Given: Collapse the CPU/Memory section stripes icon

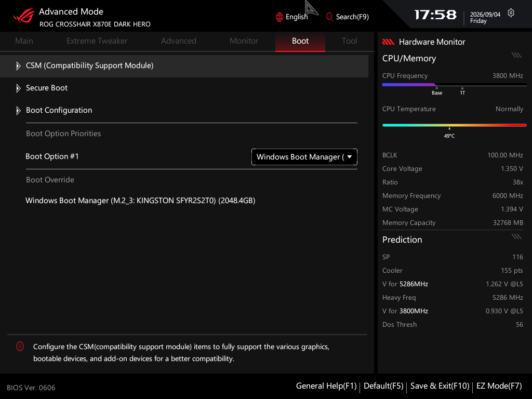Looking at the screenshot, I should [x=516, y=55].
